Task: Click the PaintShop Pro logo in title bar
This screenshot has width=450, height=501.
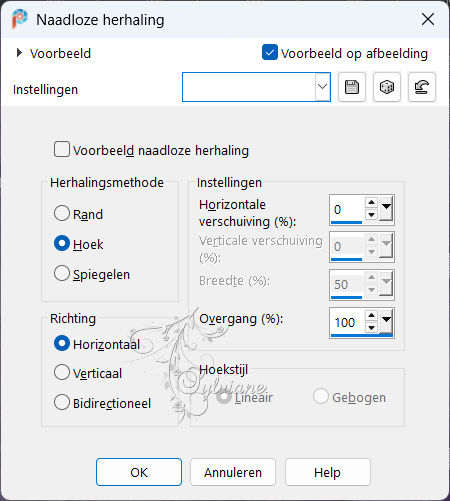Action: pos(19,19)
